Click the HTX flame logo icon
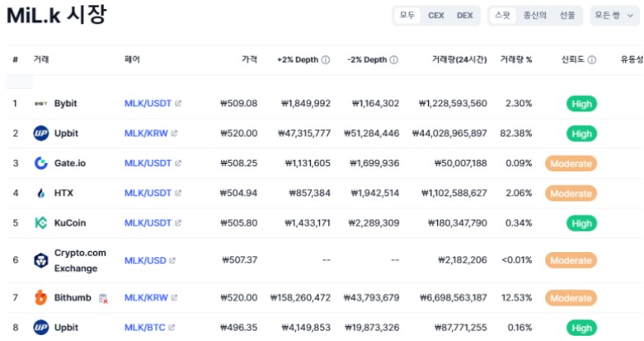Screen dimensions: 644x341 pos(40,194)
